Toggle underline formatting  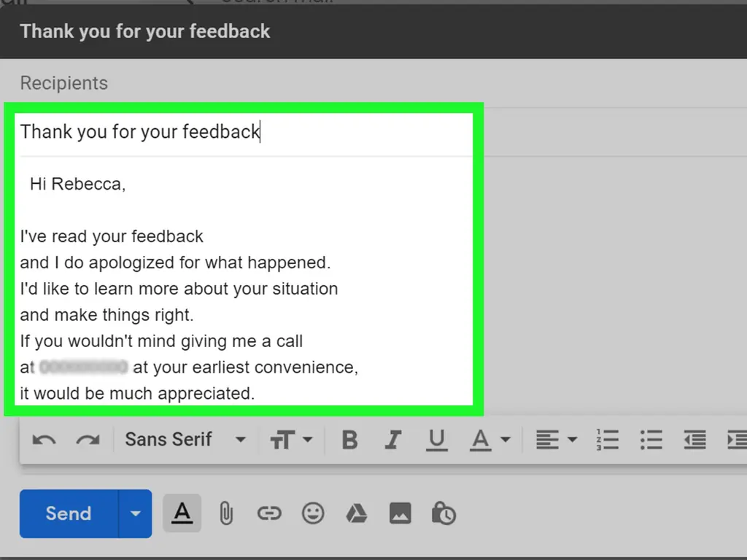click(x=436, y=440)
